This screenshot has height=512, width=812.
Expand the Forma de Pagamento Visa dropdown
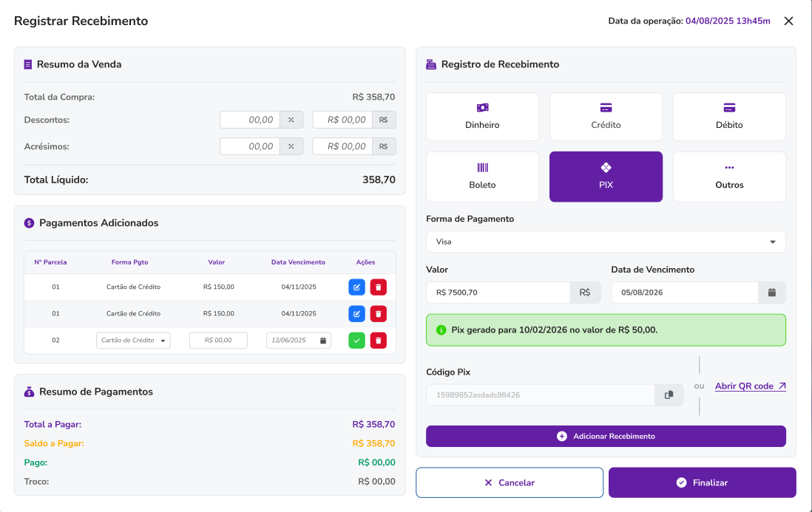pos(772,242)
